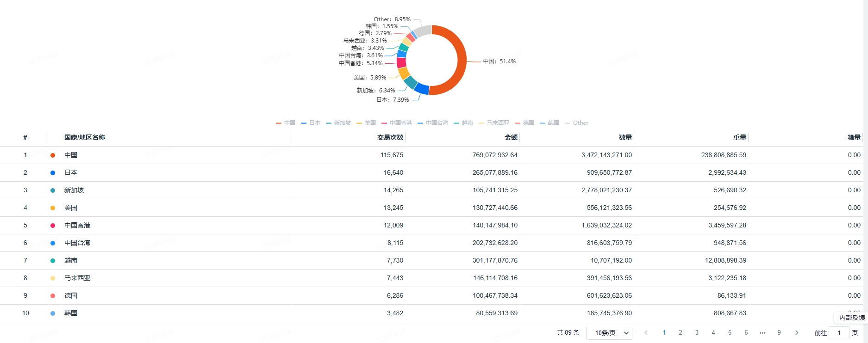Viewport: 868px width, 343px height.
Task: Hide the Other series via legend
Action: pos(576,123)
